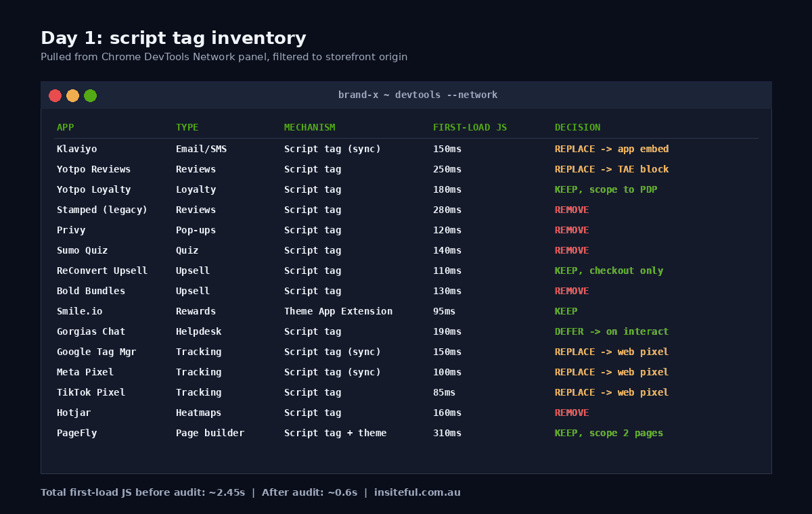Click the 280ms load time value
This screenshot has width=812, height=514.
click(447, 210)
